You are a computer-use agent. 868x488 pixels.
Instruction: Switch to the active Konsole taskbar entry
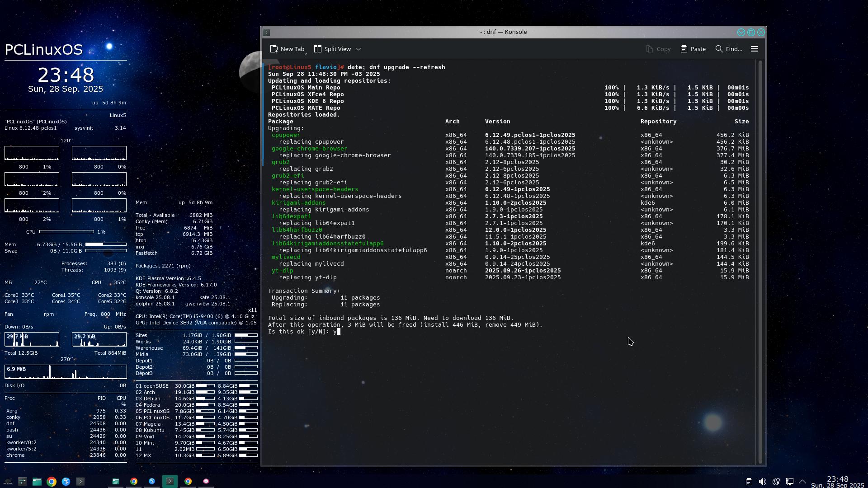pos(170,482)
